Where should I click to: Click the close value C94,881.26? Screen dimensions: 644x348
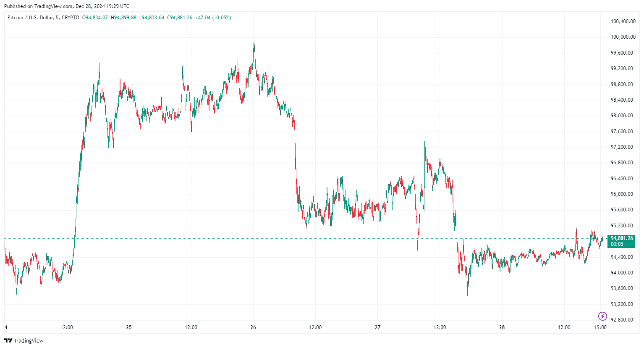click(x=180, y=18)
